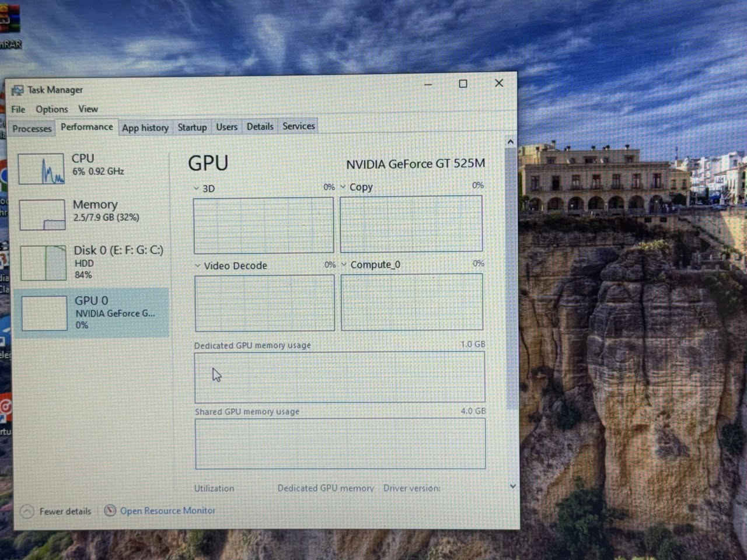This screenshot has width=747, height=560.
Task: Select the CPU usage graph thumbnail
Action: tap(41, 169)
